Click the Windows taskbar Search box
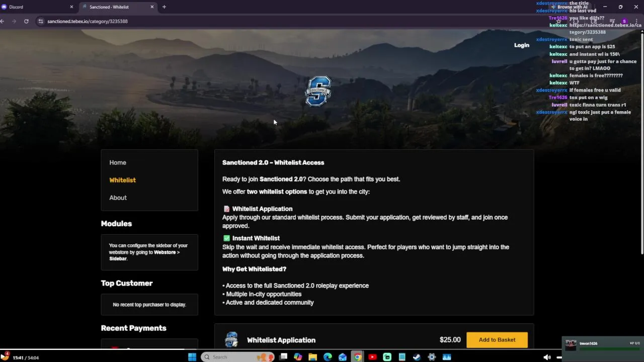The height and width of the screenshot is (362, 644). coord(237,357)
